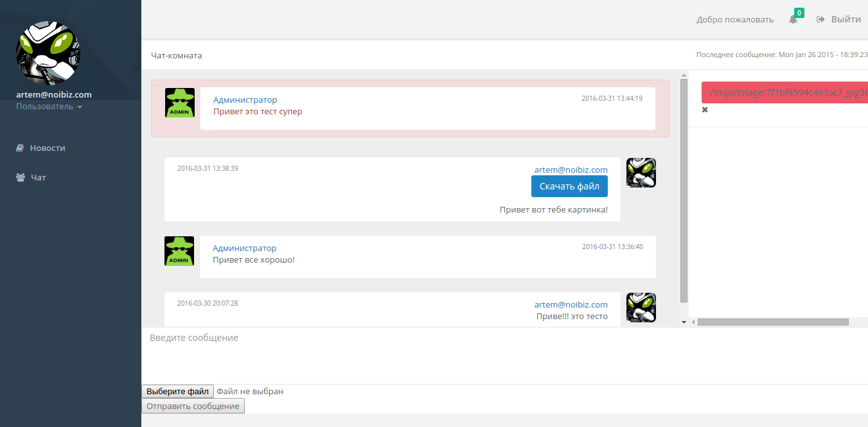Click the Скачать файл button
The width and height of the screenshot is (868, 427).
(569, 186)
